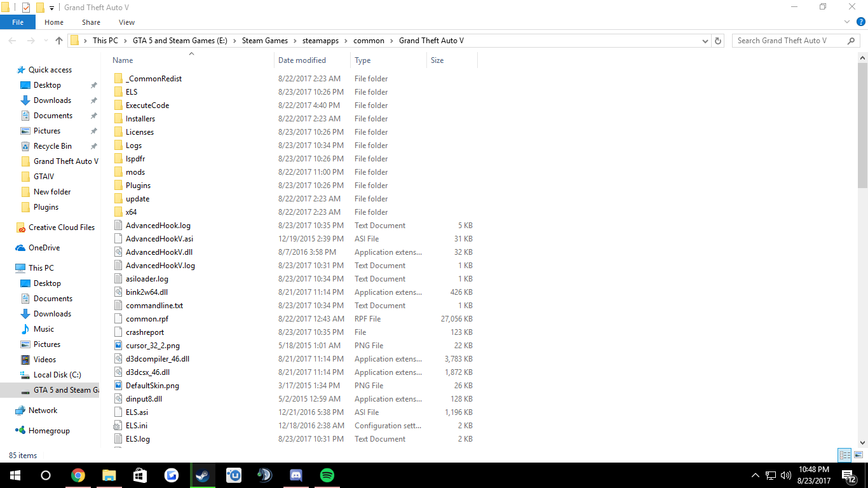The height and width of the screenshot is (488, 868).
Task: Click the common breadcrumb segment
Action: click(x=369, y=41)
